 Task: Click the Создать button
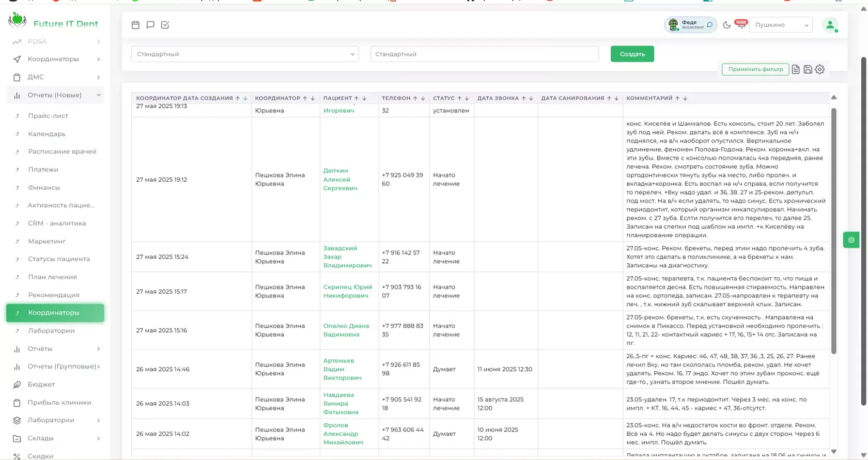[632, 54]
